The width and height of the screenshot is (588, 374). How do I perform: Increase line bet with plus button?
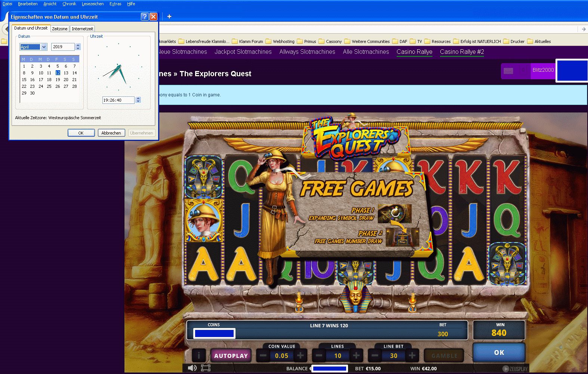pos(412,356)
